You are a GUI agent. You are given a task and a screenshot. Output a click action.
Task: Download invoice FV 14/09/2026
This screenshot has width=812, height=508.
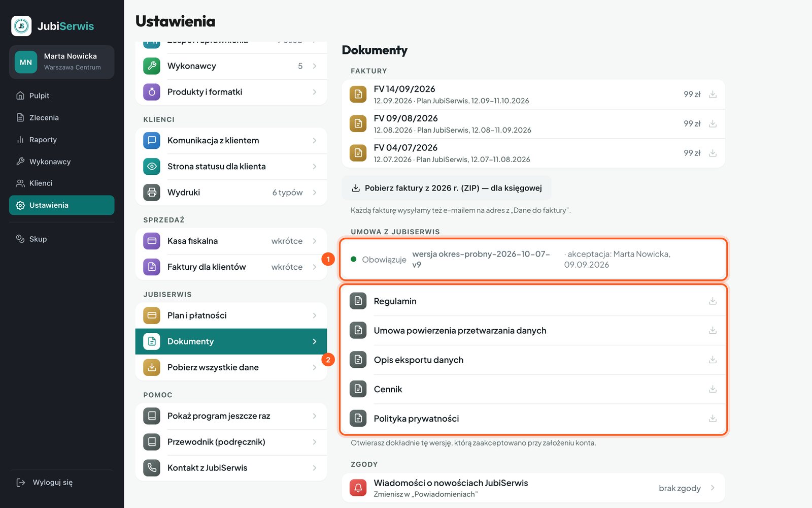(x=713, y=94)
